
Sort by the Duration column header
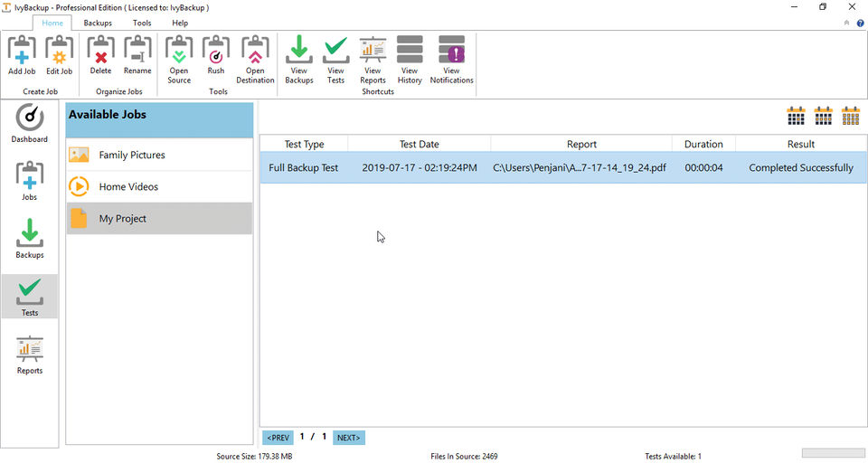point(703,144)
